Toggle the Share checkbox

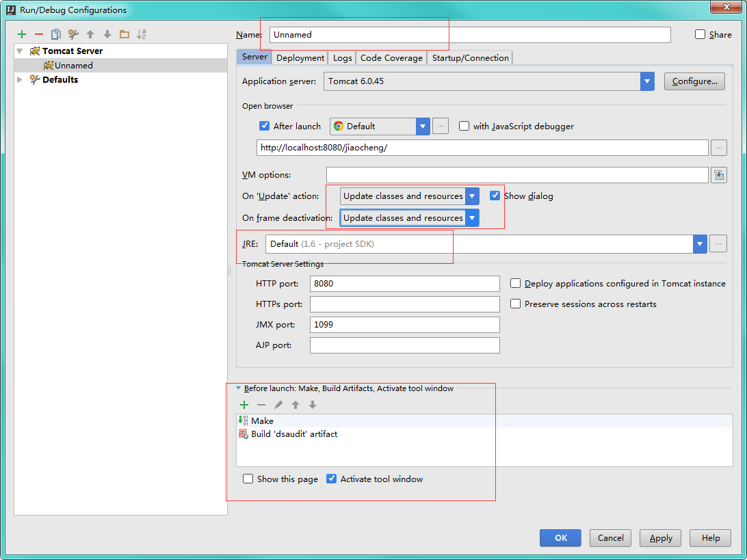click(x=700, y=34)
